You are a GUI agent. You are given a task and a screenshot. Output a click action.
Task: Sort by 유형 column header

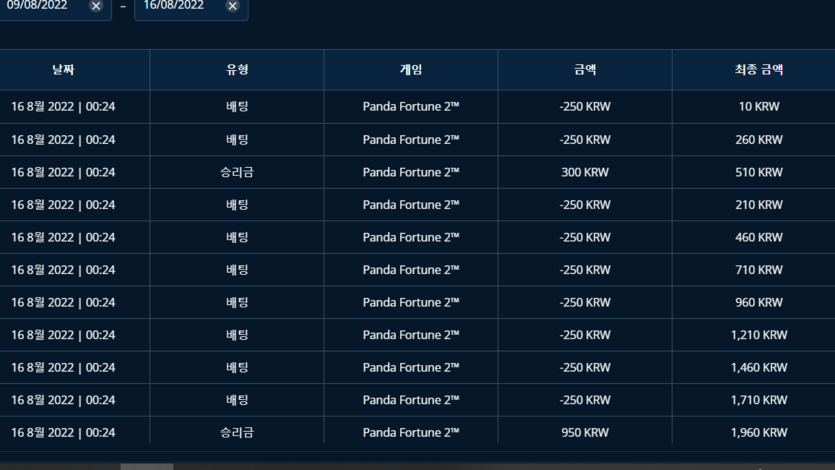coord(237,70)
